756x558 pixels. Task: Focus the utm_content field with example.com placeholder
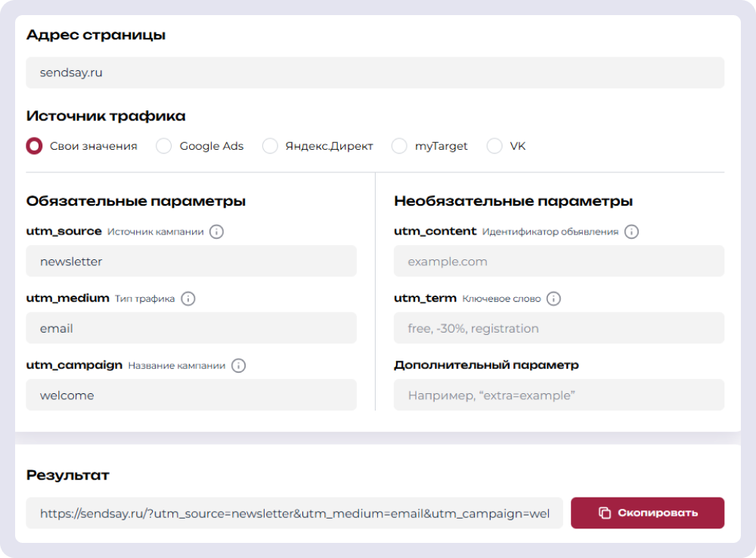coord(559,261)
